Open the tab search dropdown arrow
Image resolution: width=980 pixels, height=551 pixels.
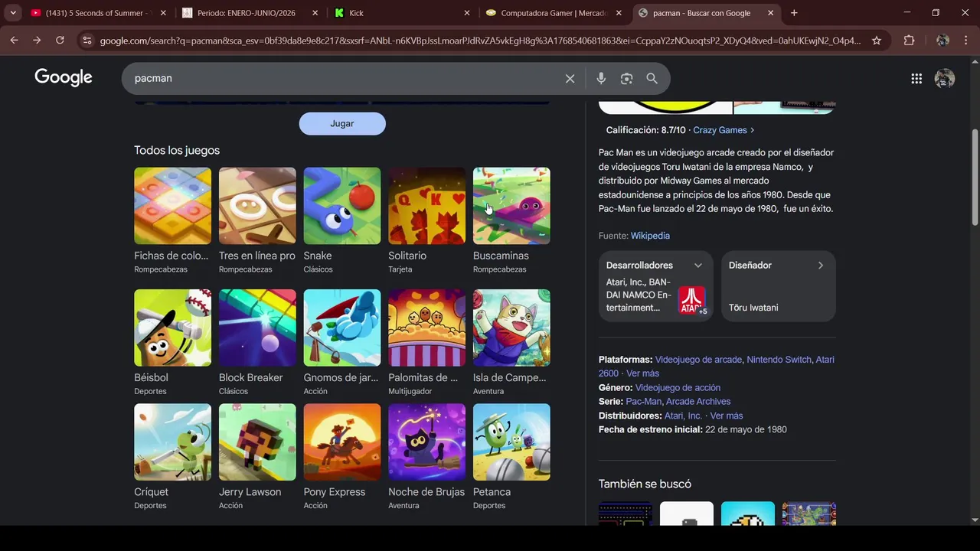pos(13,13)
